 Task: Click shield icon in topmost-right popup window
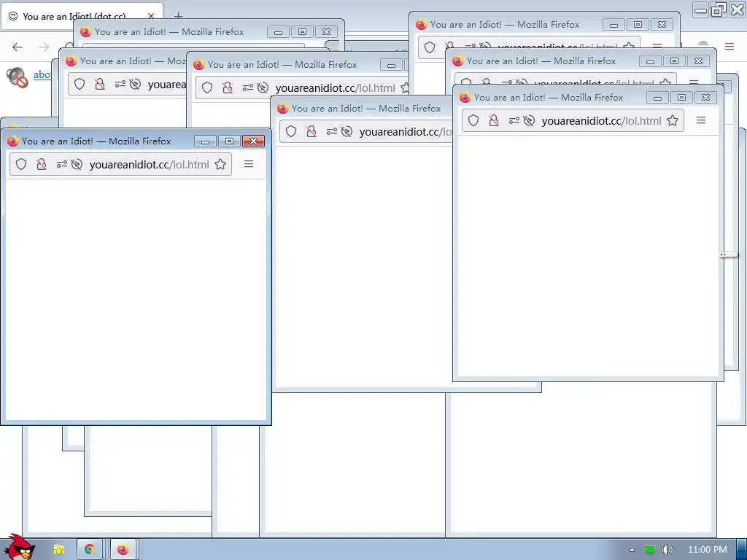(430, 47)
